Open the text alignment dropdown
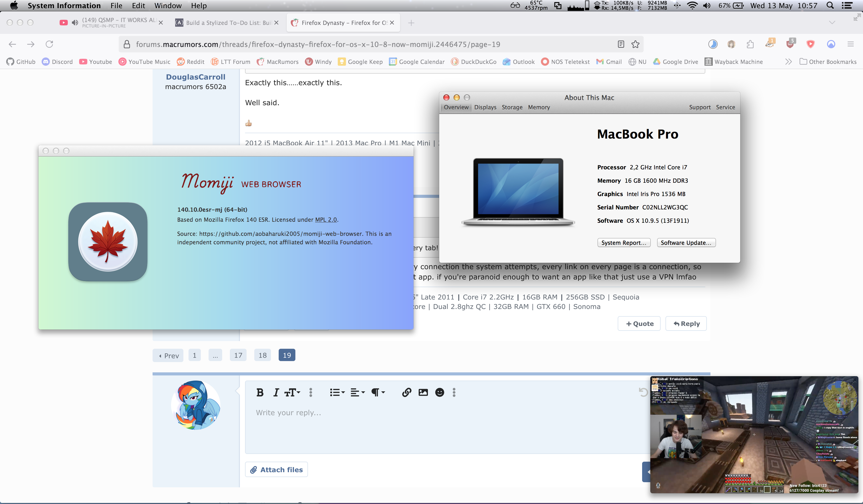This screenshot has height=504, width=863. 358,392
